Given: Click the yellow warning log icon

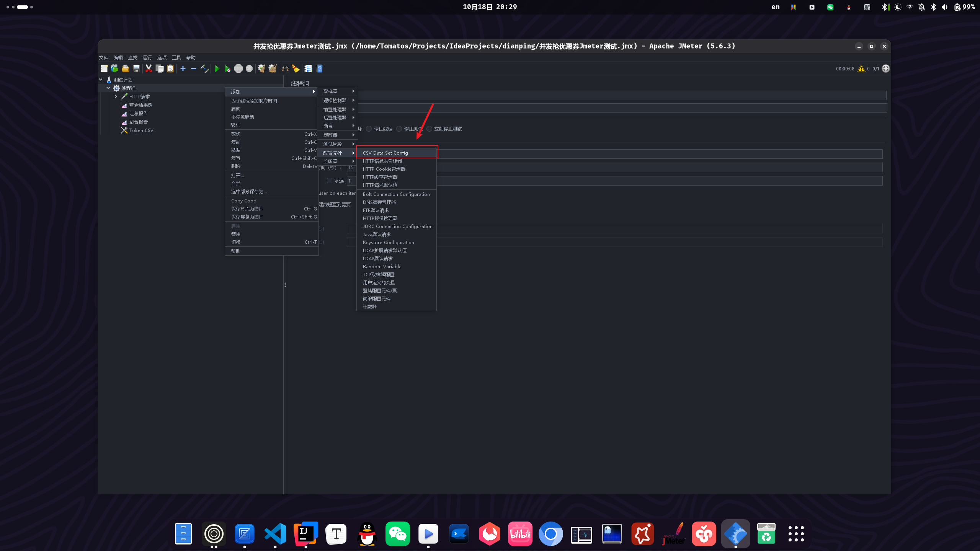Looking at the screenshot, I should click(x=861, y=68).
